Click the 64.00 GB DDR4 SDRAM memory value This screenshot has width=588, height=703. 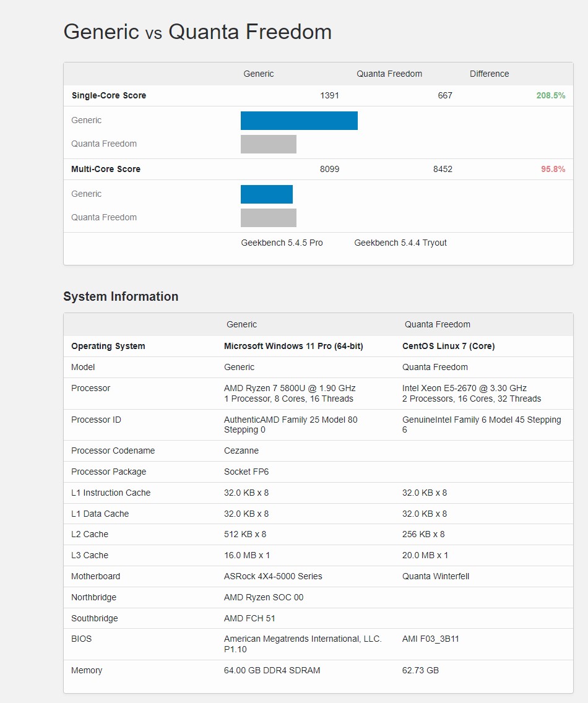(272, 671)
